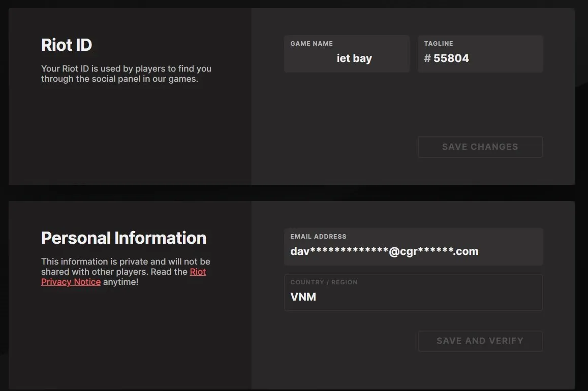Screen dimensions: 588x391
Task: Click the TAGLINE label
Action: tap(439, 44)
